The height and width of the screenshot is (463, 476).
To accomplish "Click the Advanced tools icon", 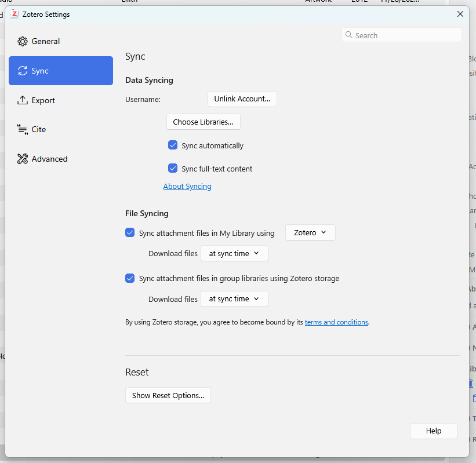I will 23,159.
